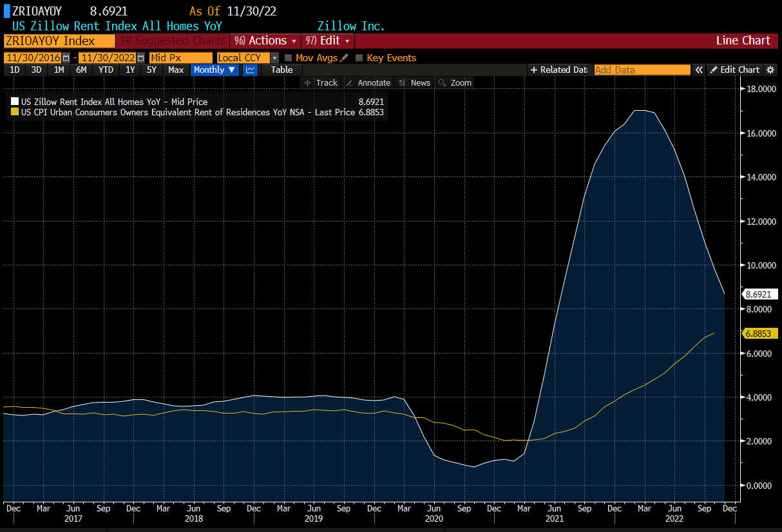Click the Mov Avgs pencil edit icon
The width and height of the screenshot is (782, 532).
pyautogui.click(x=345, y=58)
